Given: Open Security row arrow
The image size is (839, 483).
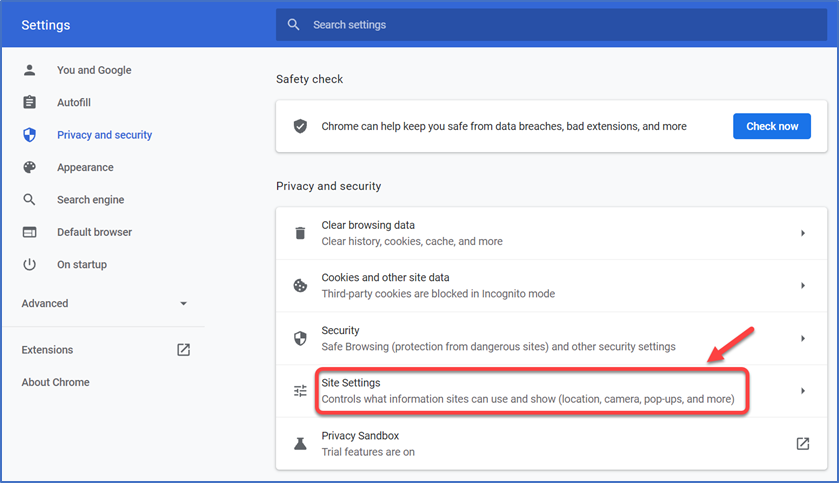Looking at the screenshot, I should (x=803, y=339).
